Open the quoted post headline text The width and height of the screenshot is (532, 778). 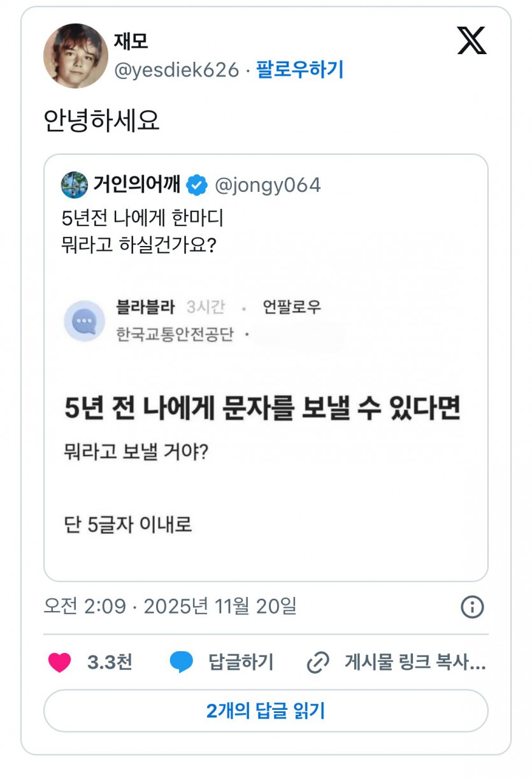pyautogui.click(x=262, y=409)
